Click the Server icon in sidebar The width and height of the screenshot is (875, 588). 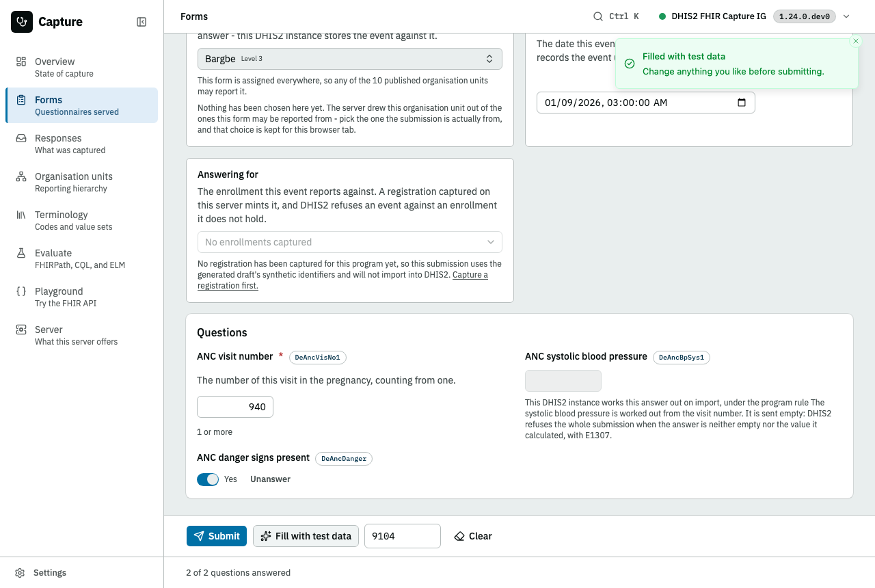pos(21,330)
